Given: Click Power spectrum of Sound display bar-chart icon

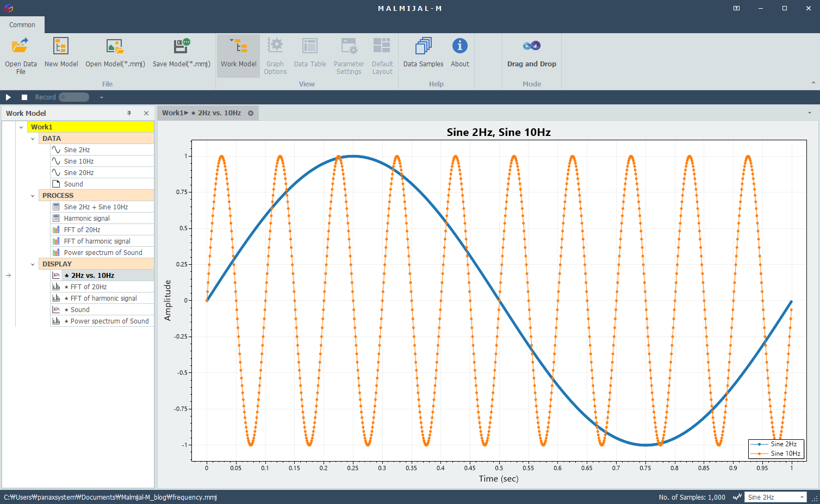Looking at the screenshot, I should pos(56,321).
